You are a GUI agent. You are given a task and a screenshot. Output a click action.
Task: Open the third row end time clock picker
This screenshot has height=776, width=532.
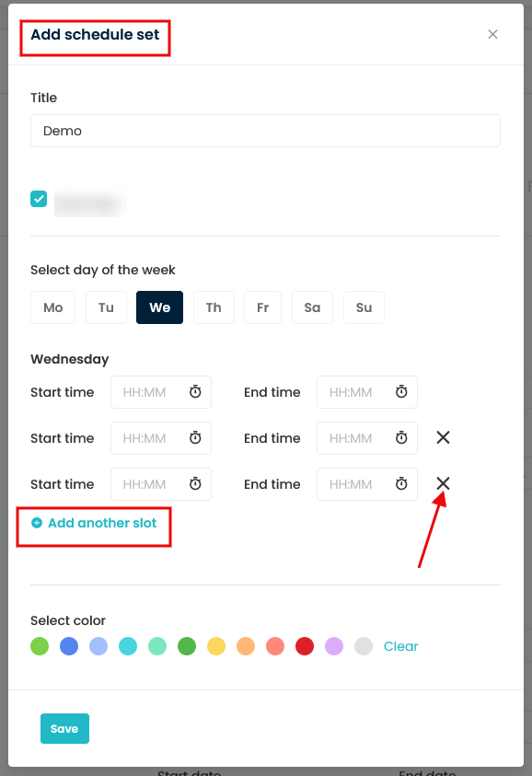(401, 483)
